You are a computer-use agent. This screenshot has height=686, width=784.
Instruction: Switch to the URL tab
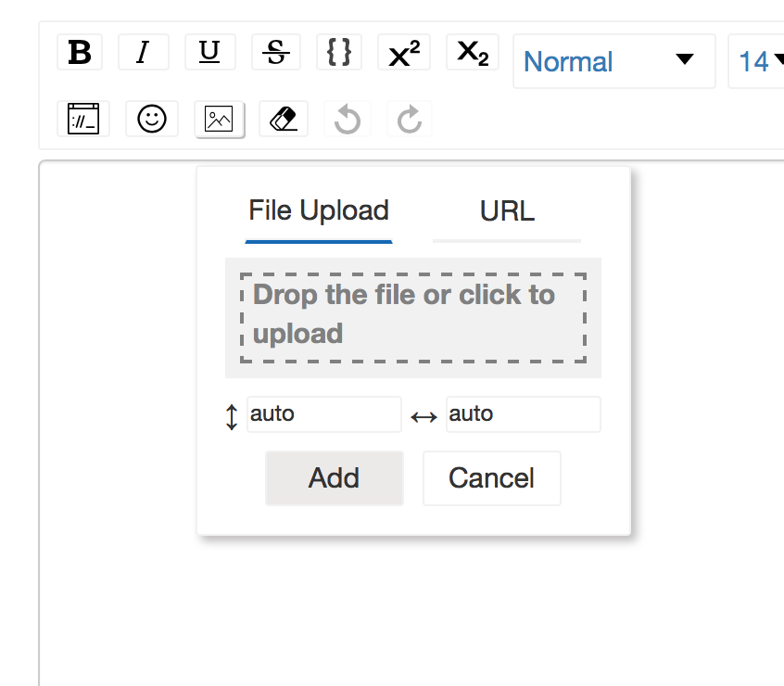tap(507, 211)
